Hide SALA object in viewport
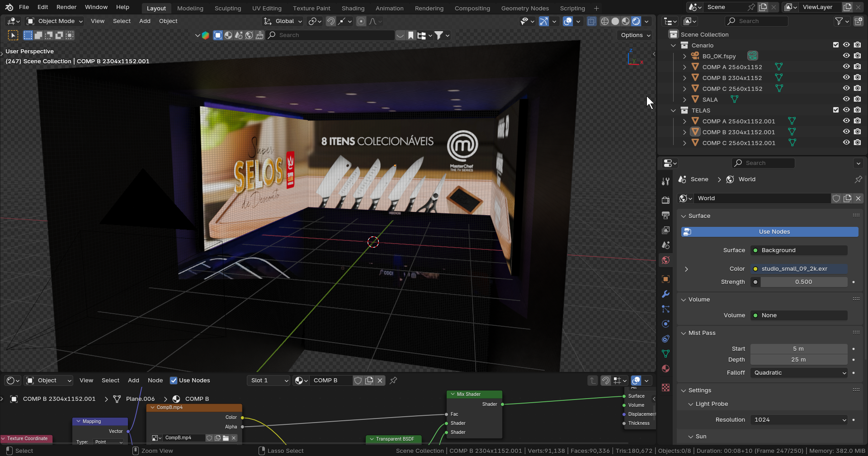Screen dimensions: 868x456 click(846, 99)
